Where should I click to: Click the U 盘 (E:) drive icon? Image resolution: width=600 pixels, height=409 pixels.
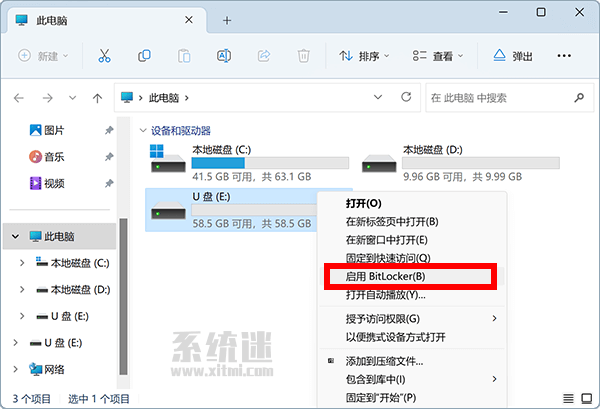(168, 210)
